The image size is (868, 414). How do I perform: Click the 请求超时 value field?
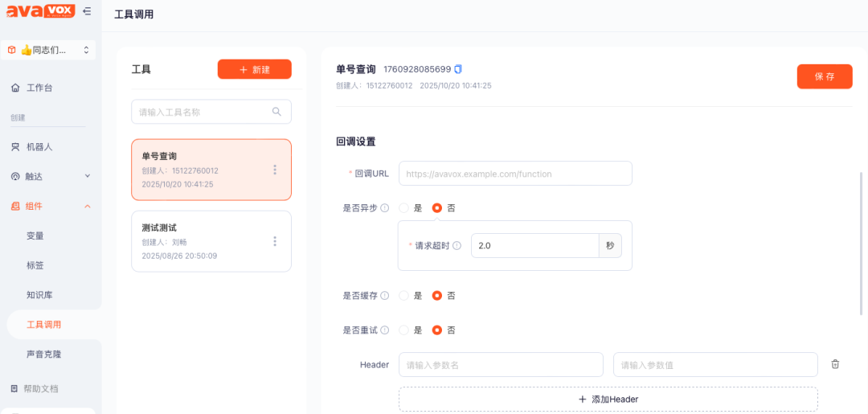(534, 246)
